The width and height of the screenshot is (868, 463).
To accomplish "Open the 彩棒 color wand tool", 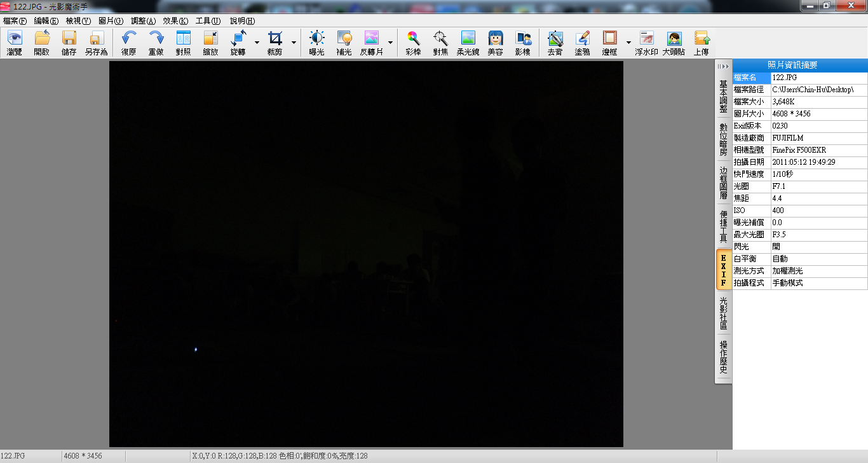I will pyautogui.click(x=413, y=43).
